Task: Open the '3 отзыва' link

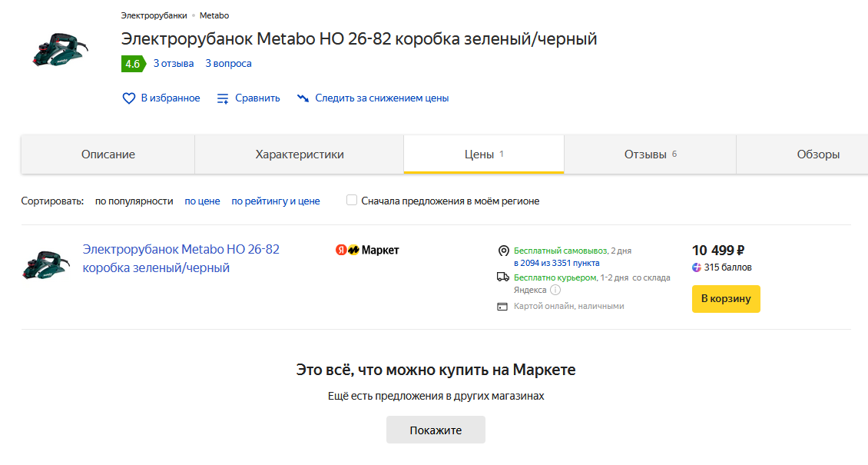Action: 174,64
